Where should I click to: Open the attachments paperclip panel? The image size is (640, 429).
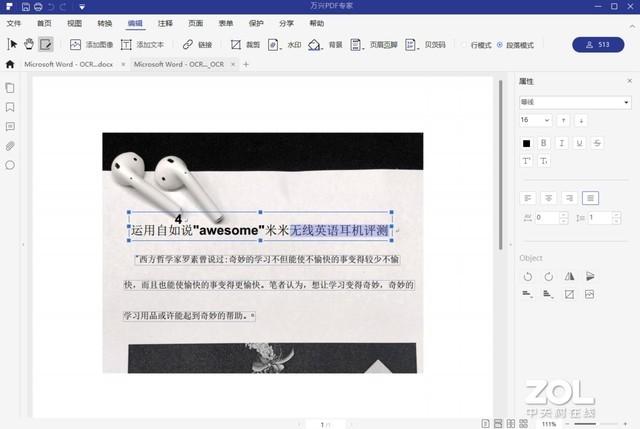coord(10,146)
